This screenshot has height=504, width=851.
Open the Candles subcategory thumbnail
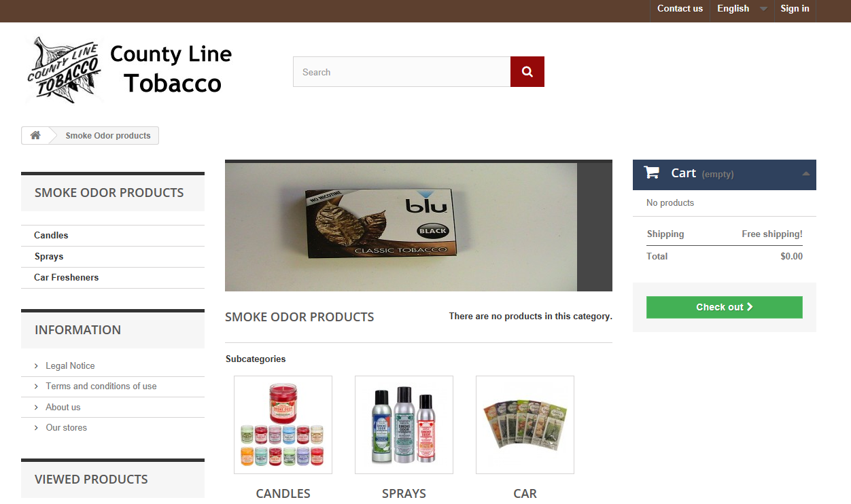283,425
